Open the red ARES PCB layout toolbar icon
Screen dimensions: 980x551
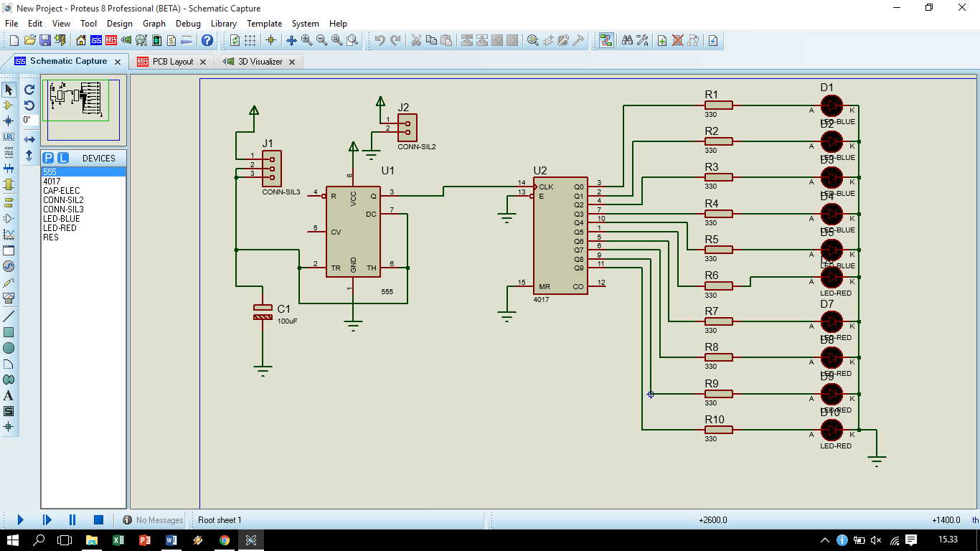[111, 40]
